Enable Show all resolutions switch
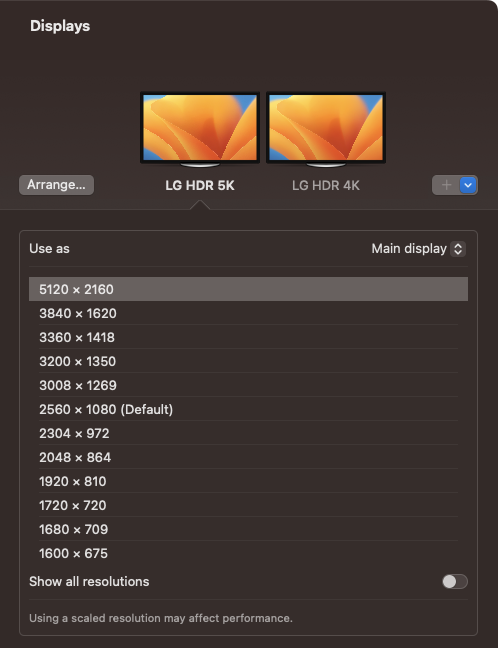Screen dimensions: 498x648 [455, 581]
